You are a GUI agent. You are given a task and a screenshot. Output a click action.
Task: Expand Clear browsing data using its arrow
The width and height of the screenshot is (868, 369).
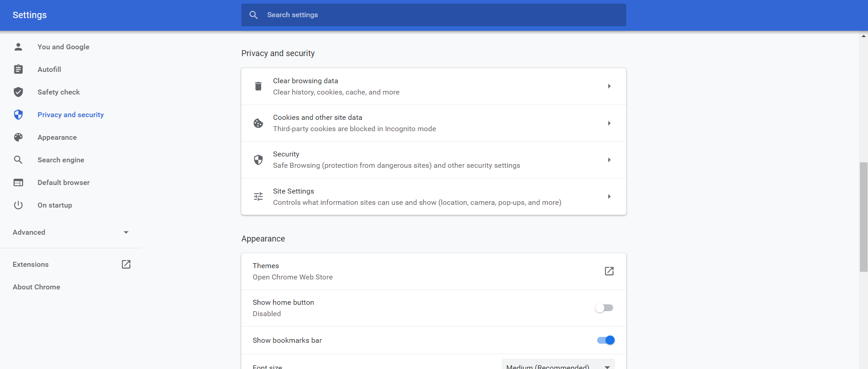pyautogui.click(x=609, y=86)
